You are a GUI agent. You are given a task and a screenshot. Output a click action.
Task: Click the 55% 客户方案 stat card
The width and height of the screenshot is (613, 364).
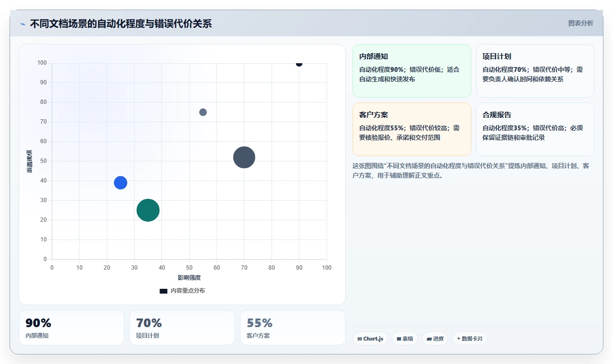pyautogui.click(x=293, y=328)
